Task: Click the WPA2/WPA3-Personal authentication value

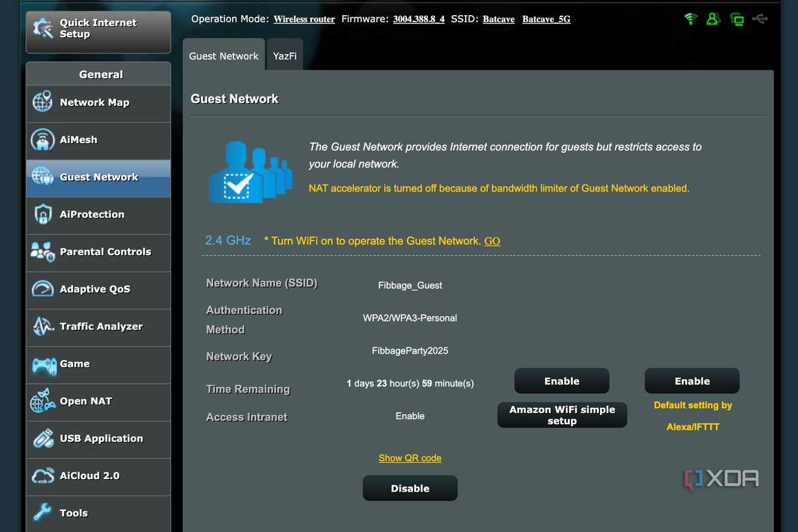Action: [410, 318]
